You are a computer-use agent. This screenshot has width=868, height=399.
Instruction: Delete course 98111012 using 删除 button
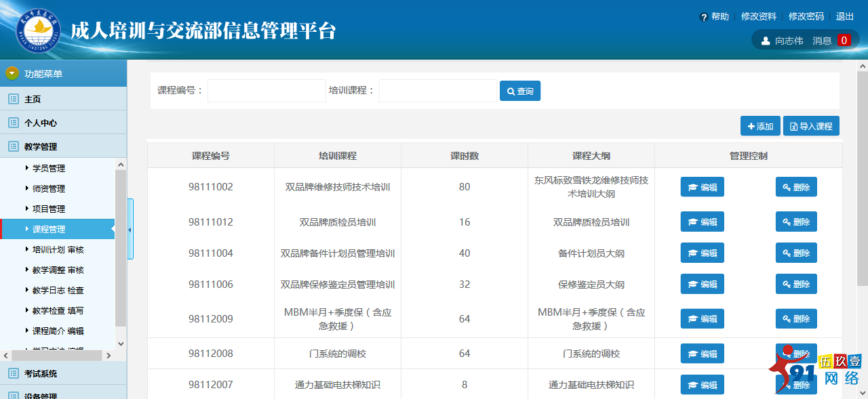tap(796, 222)
